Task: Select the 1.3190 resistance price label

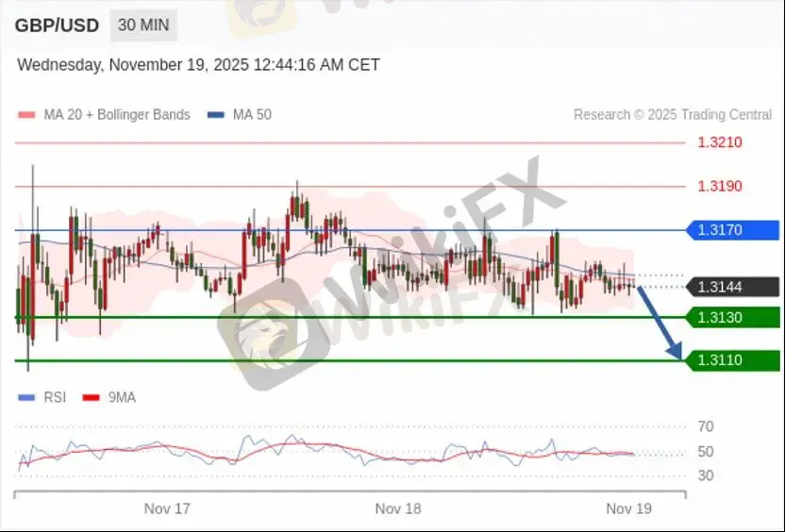Action: [719, 186]
